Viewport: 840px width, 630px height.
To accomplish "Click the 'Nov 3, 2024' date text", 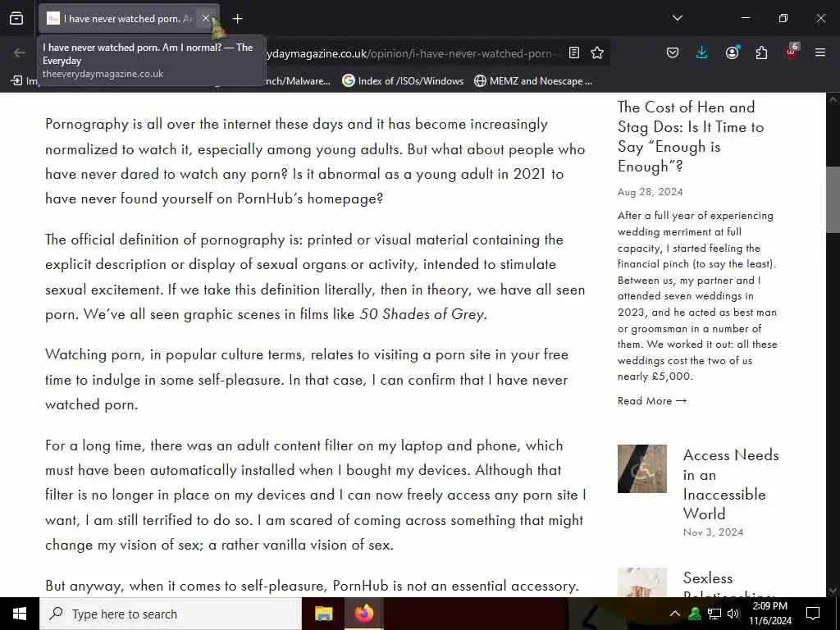I will [x=713, y=532].
